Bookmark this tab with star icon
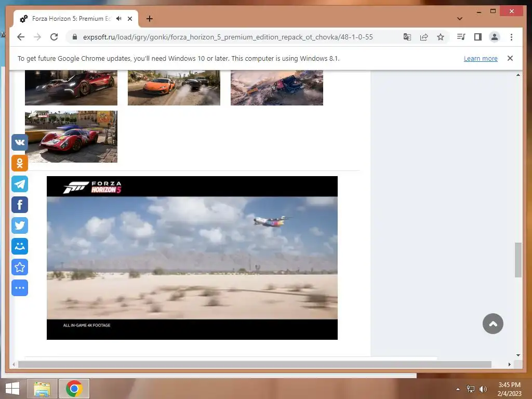 click(x=441, y=37)
